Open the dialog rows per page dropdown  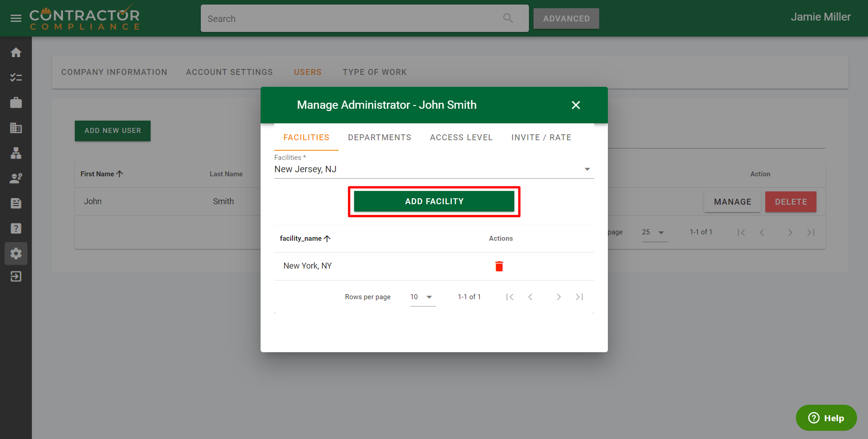point(422,297)
